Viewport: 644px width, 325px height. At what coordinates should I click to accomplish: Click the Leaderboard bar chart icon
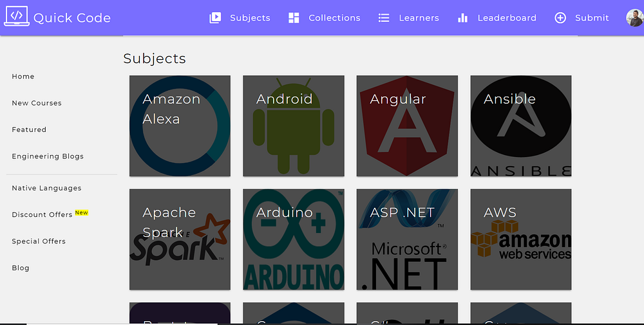click(x=462, y=17)
